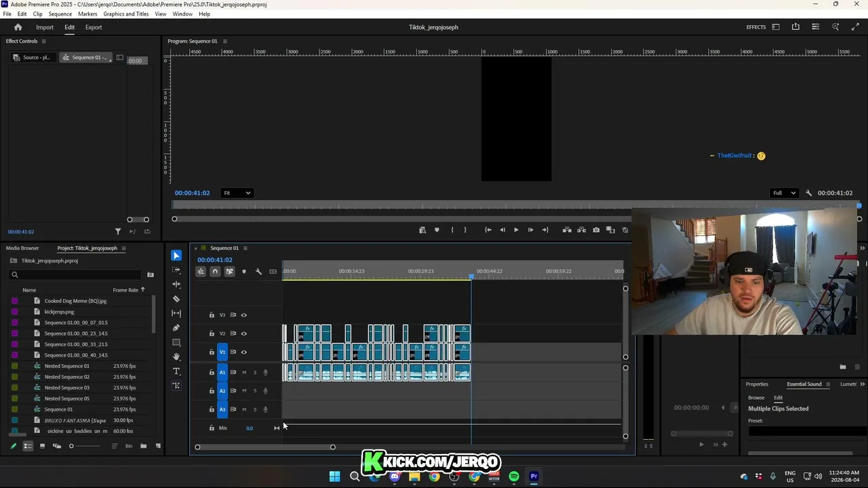Open the Markers menu
868x488 pixels.
pos(87,14)
